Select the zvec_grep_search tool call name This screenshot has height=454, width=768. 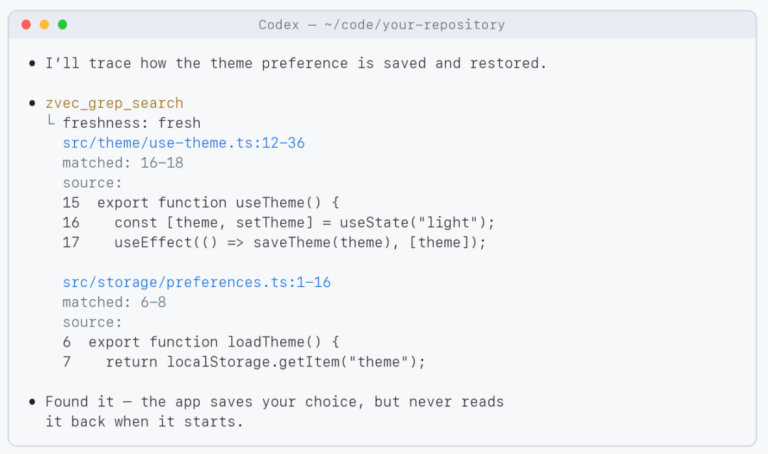tap(115, 103)
